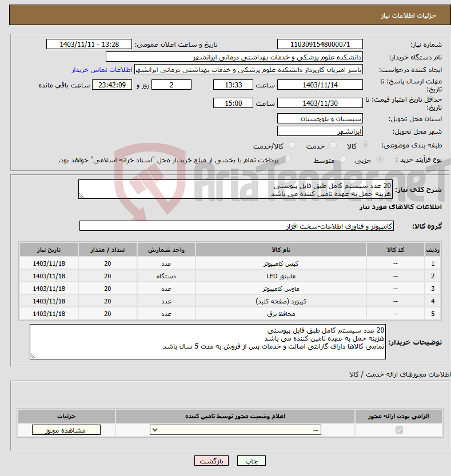Screen dimensions: 451x476
Task: Select the محافظ برق row name
Action: [281, 314]
